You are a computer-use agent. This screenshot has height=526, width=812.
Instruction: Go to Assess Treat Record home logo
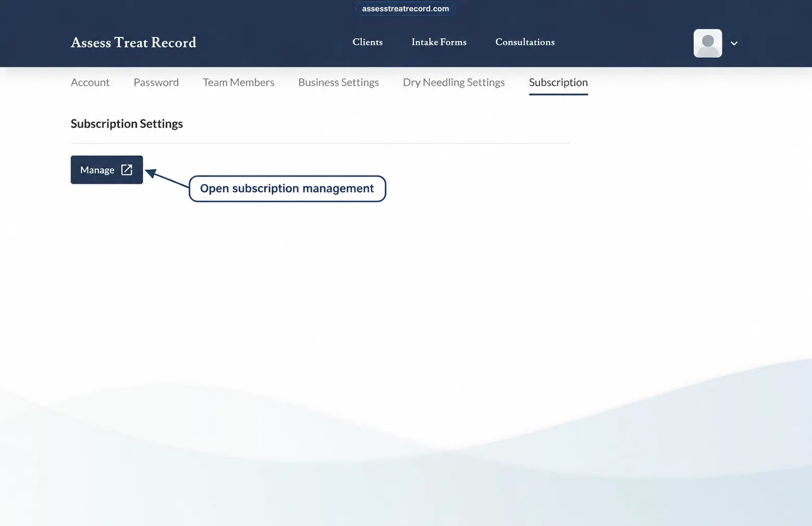133,42
